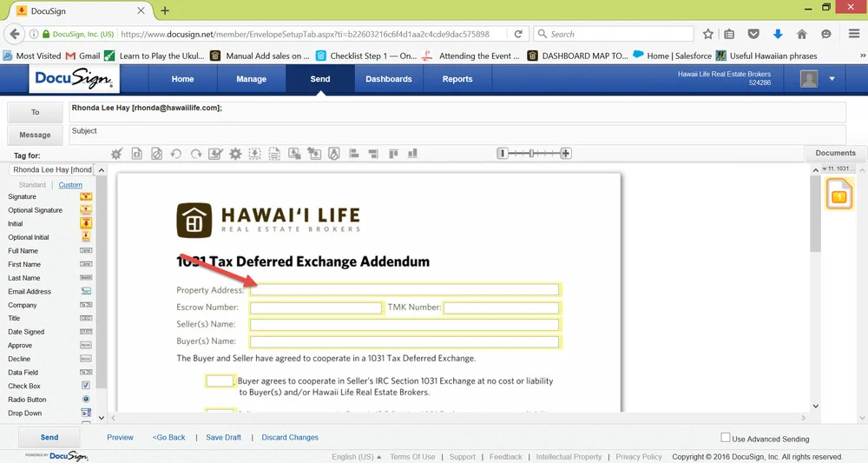Screen dimensions: 868x463
Task: Click the zoom-in plus on zoom slider
Action: pyautogui.click(x=565, y=154)
